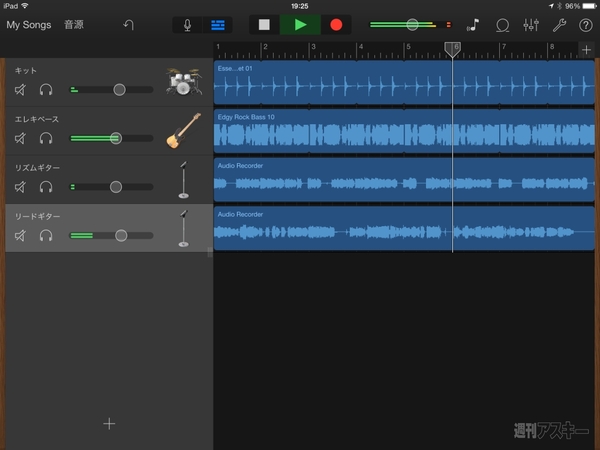The height and width of the screenshot is (450, 600).
Task: Add song section with ruler plus button
Action: [586, 50]
